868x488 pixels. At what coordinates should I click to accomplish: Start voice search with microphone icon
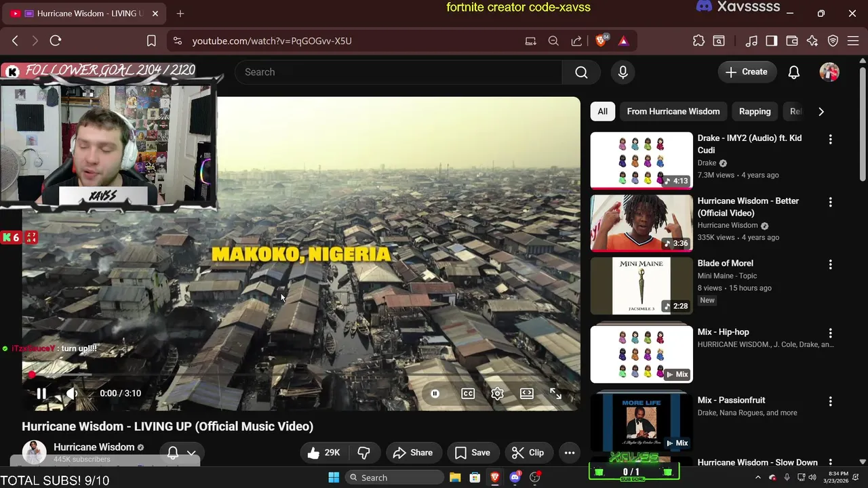(623, 72)
